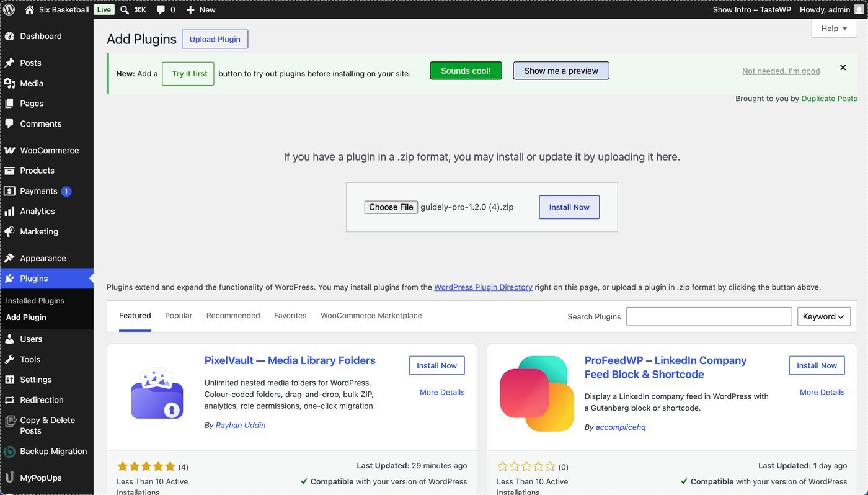The width and height of the screenshot is (868, 495).
Task: Click the plus New icon in admin bar
Action: [190, 9]
